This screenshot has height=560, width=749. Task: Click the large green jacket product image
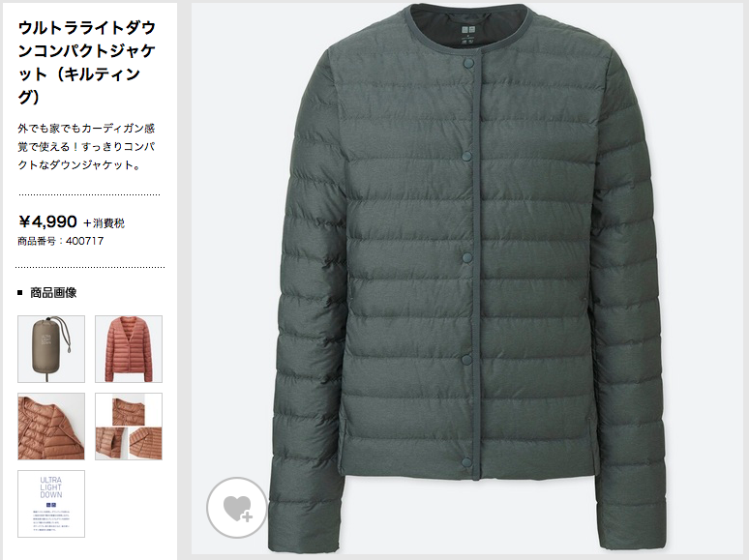point(468,279)
